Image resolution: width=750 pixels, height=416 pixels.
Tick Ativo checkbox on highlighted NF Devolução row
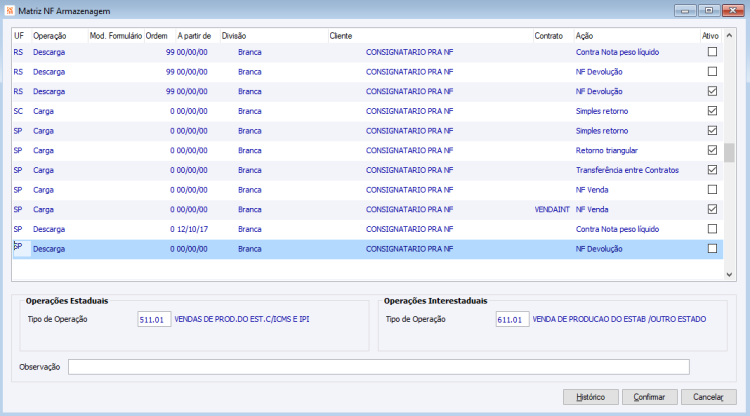[x=712, y=249]
